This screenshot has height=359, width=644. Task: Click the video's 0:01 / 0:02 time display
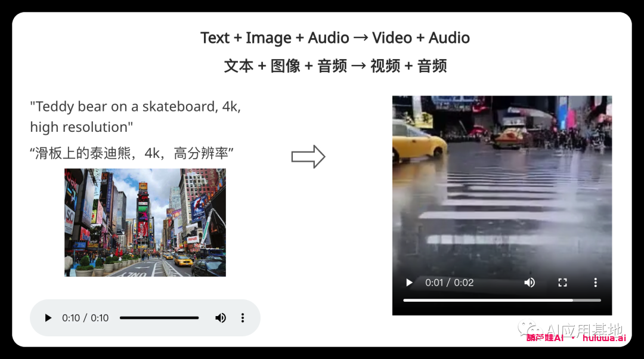[449, 283]
